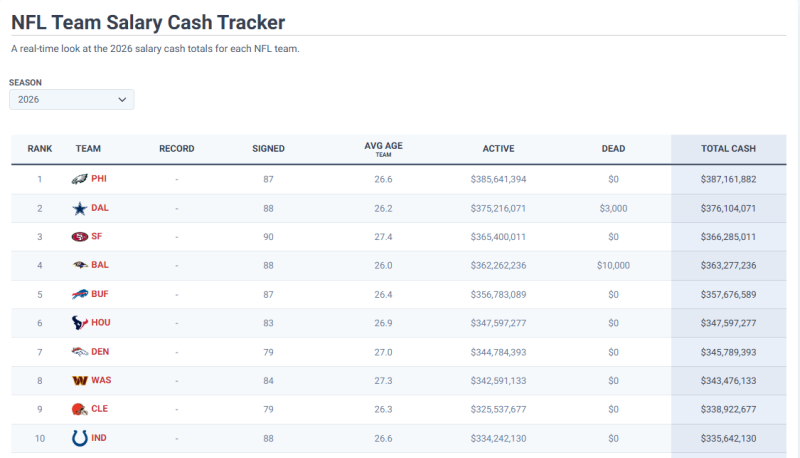Click the Indianapolis Colts horseshoe logo
800x458 pixels.
click(x=80, y=438)
